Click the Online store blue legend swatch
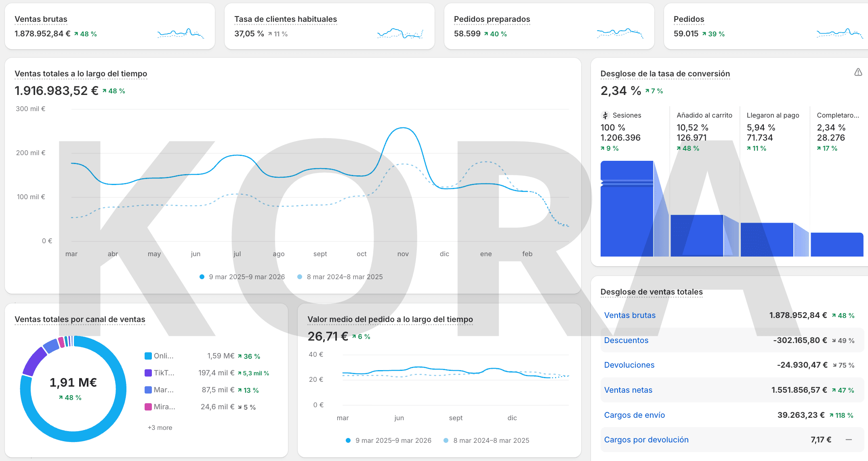This screenshot has width=868, height=461. pos(148,356)
